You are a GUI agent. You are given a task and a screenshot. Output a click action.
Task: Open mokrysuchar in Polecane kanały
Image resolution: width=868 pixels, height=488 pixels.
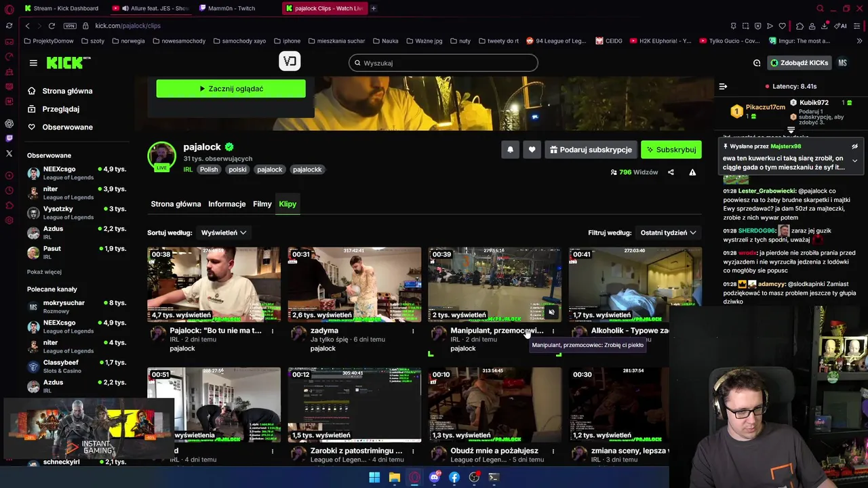77,306
